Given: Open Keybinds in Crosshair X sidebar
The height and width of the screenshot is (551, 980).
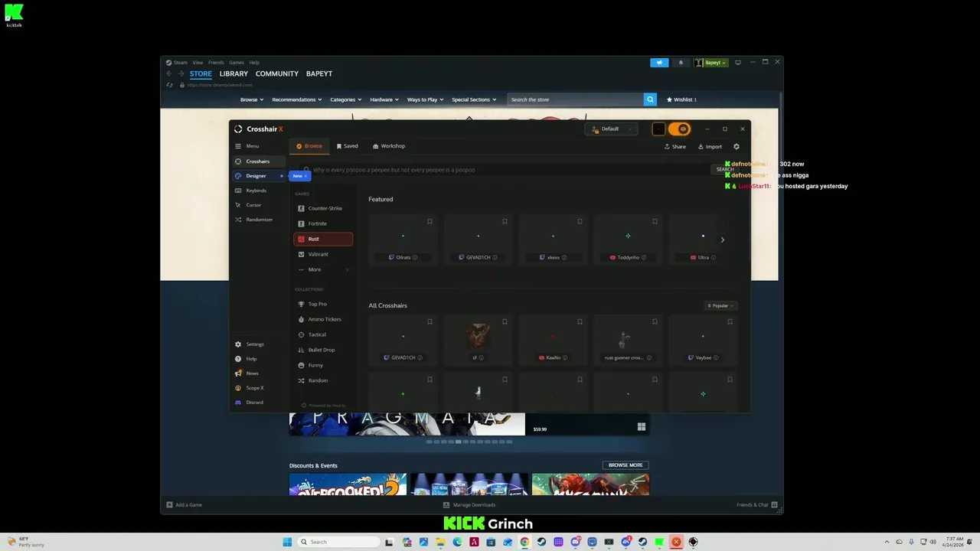Looking at the screenshot, I should 259,191.
